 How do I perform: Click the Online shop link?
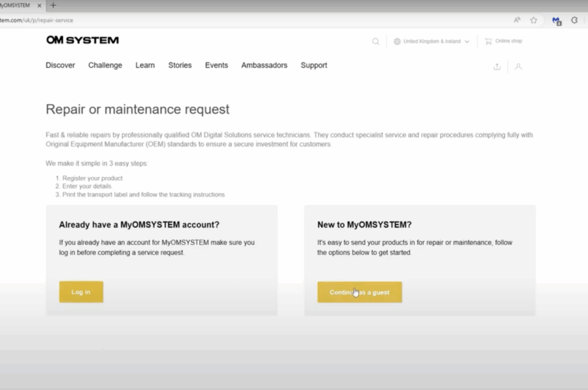tap(508, 41)
